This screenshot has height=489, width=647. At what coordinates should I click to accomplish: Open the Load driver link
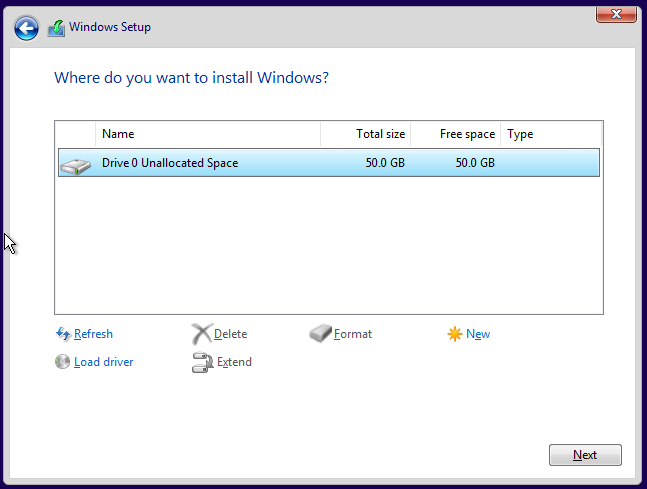pos(104,362)
